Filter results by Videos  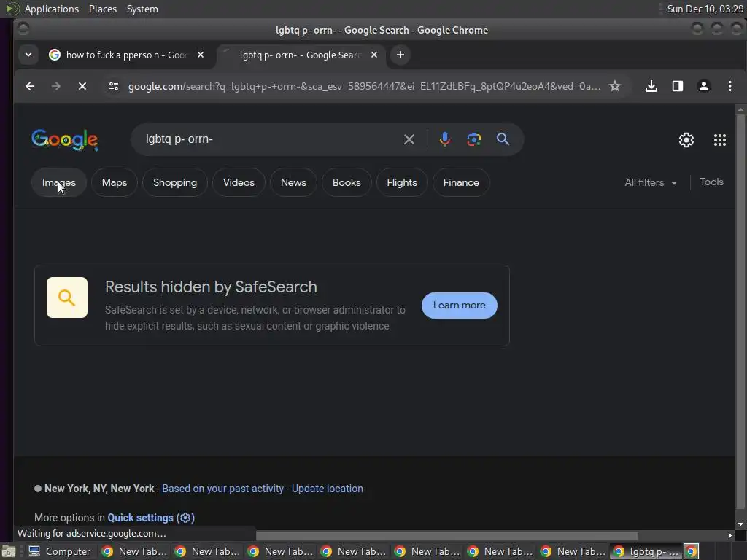(x=239, y=182)
